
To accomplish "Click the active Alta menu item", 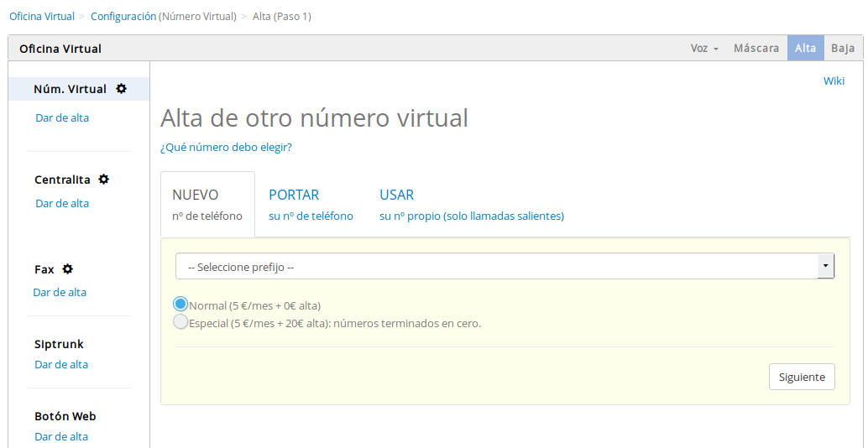I will (805, 49).
